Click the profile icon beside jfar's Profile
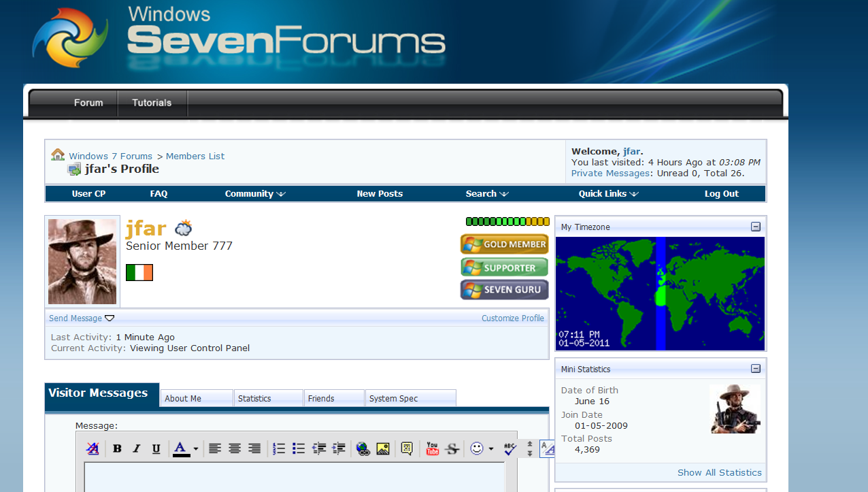This screenshot has height=492, width=868. coord(74,169)
